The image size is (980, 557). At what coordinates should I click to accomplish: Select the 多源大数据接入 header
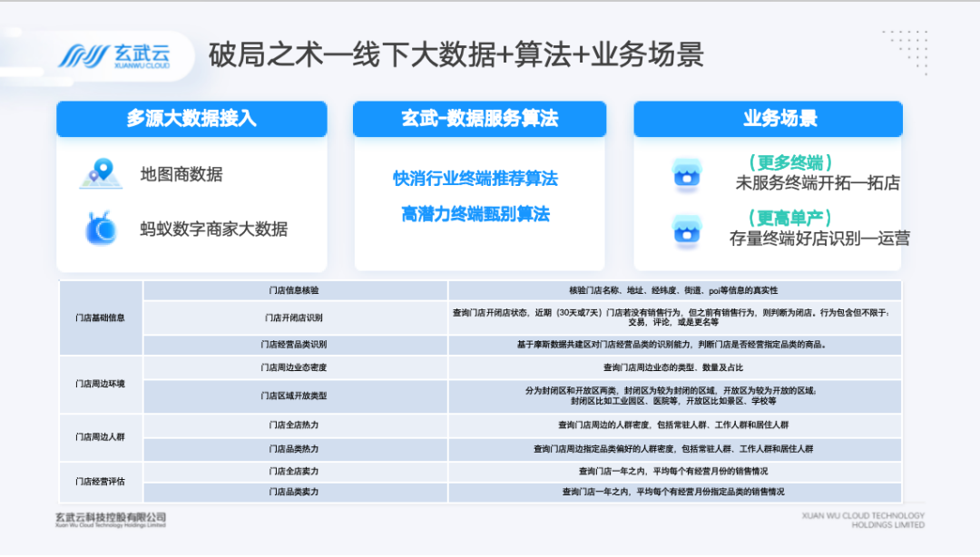[x=191, y=118]
